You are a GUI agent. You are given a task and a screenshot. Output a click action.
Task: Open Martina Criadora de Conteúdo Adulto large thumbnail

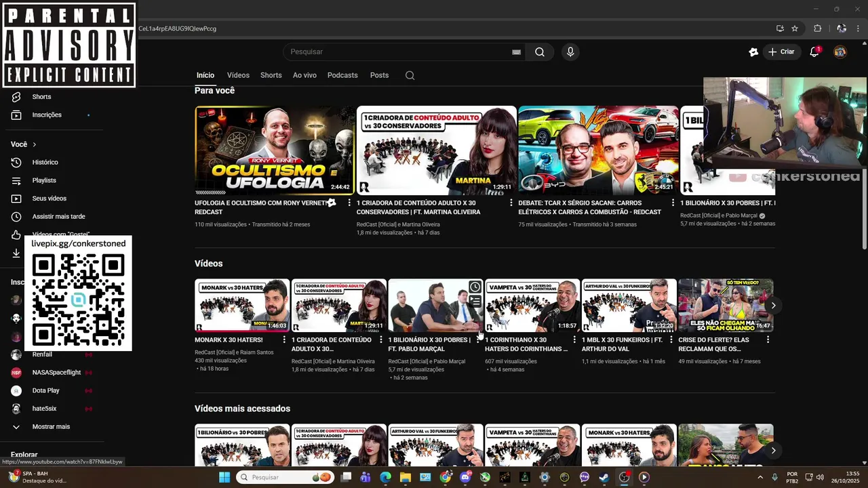pos(437,150)
